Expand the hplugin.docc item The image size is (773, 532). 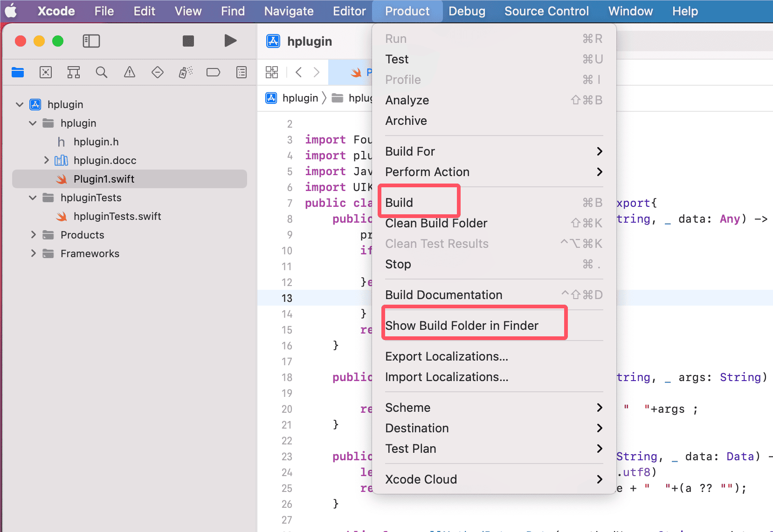(x=46, y=160)
